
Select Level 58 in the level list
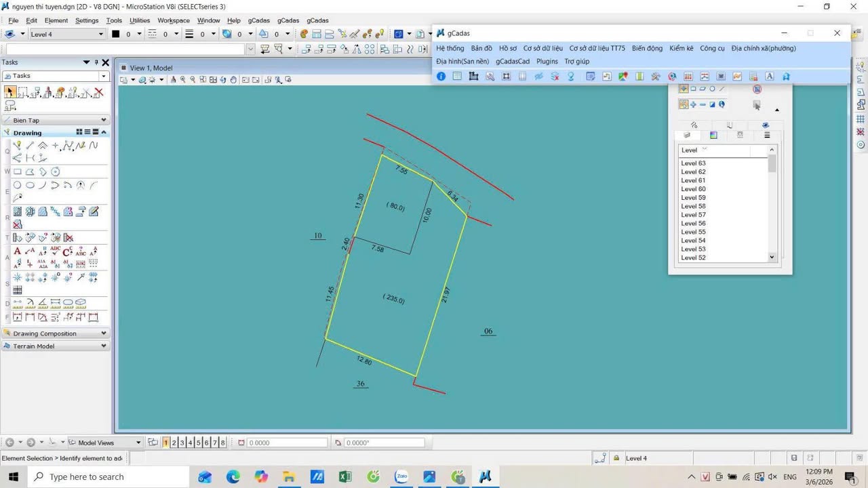(x=693, y=206)
